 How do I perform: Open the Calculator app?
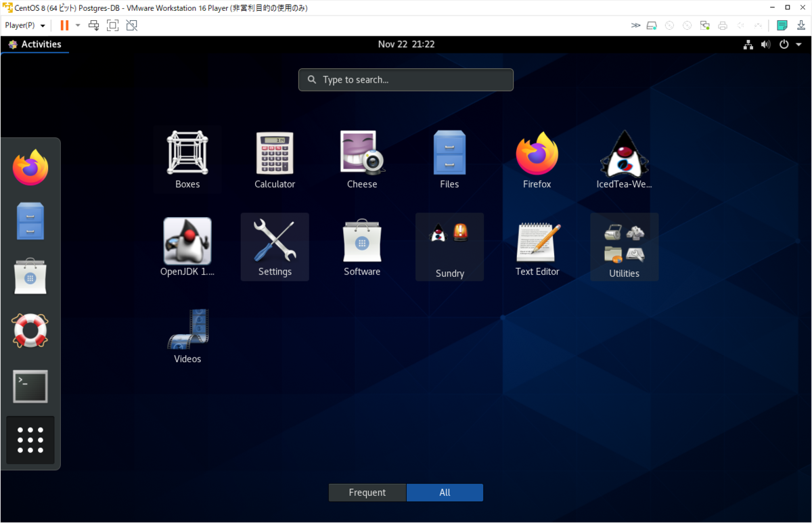[x=275, y=160]
